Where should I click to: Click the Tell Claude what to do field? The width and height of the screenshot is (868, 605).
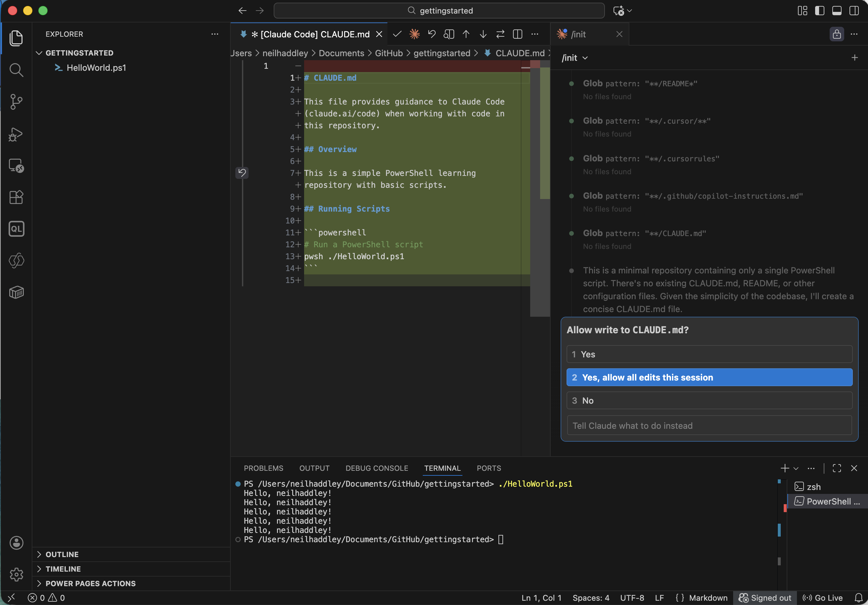pos(709,425)
